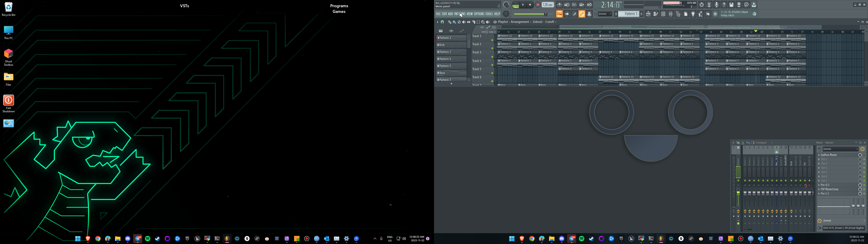Adjust the main volume slider
This screenshot has width=868, height=244.
[533, 14]
